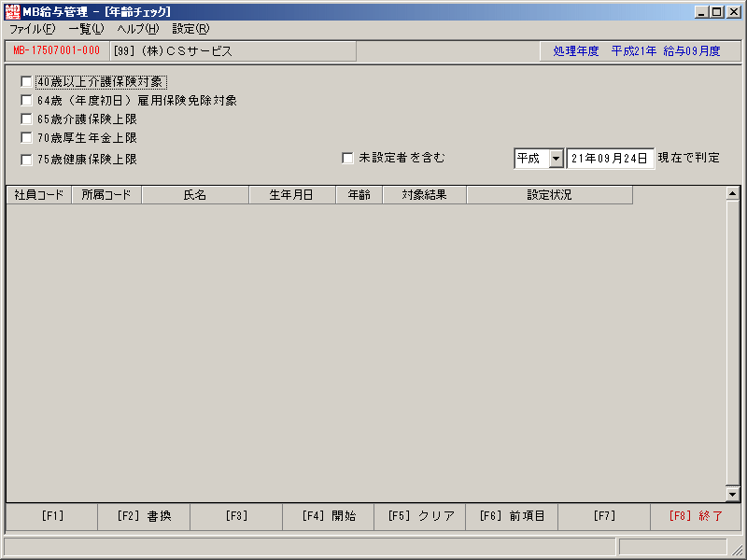Click the [99] (株)ＣＳサービス company name

[x=173, y=51]
